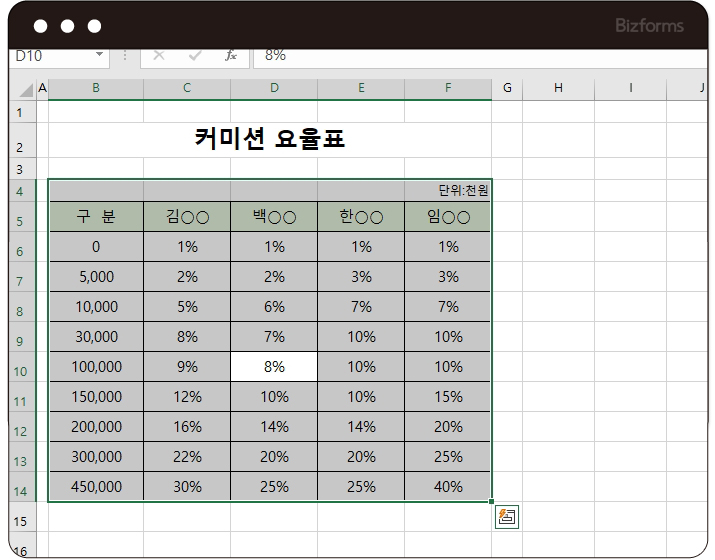This screenshot has width=715, height=560.
Task: Select the 구 분 header cell
Action: [96, 217]
